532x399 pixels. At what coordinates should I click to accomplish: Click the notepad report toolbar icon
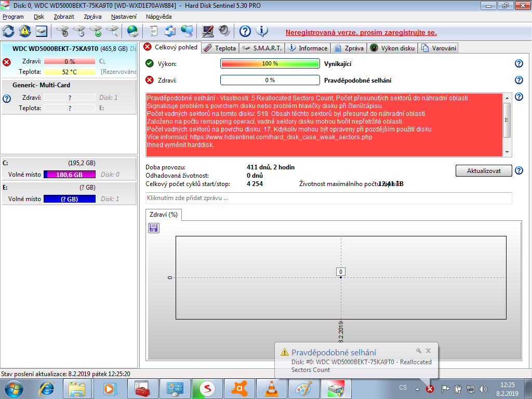point(154,31)
